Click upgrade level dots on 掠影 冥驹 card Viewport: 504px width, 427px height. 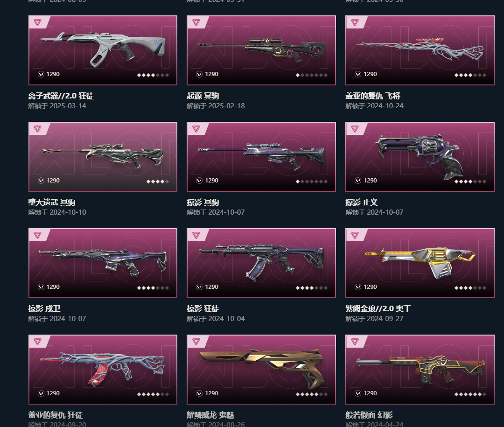pos(311,182)
